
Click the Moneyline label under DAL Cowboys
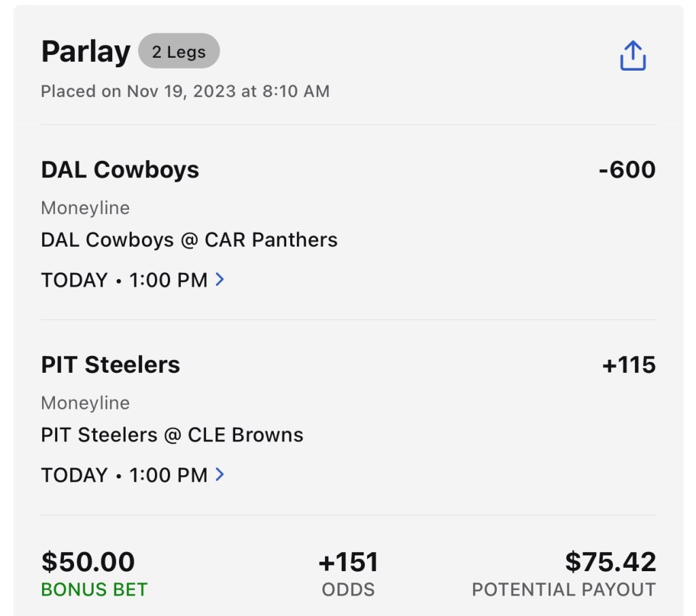[x=85, y=208]
